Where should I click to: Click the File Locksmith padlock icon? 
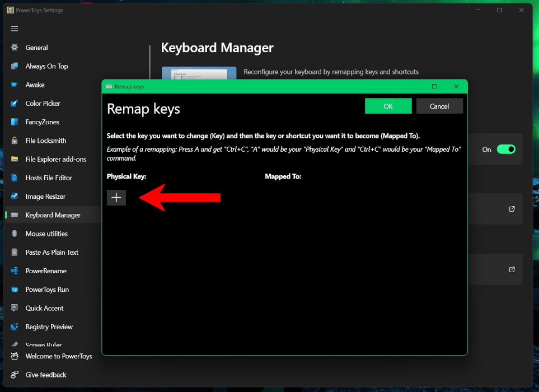(x=16, y=140)
